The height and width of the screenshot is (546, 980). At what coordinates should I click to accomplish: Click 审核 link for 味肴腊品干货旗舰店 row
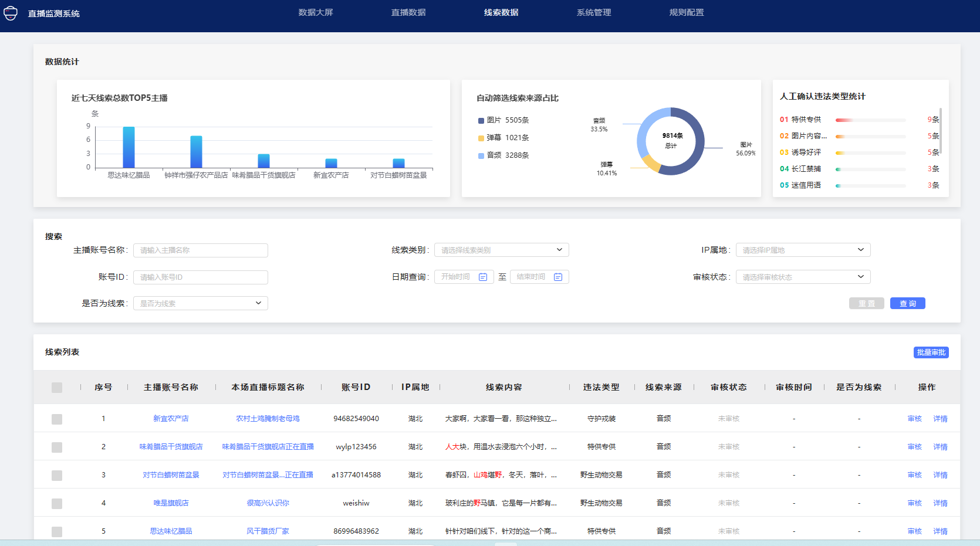pos(915,447)
